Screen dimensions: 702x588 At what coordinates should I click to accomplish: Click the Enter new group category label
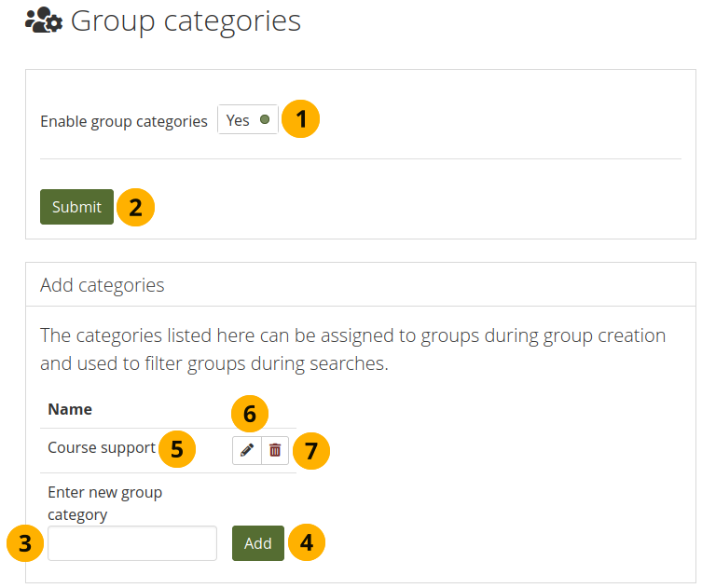coord(104,502)
